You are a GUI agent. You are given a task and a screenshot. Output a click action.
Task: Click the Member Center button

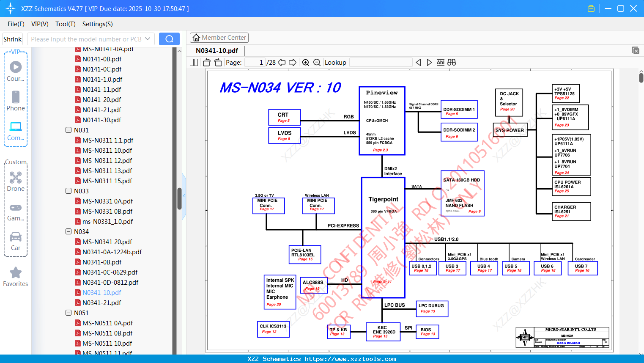coord(219,38)
